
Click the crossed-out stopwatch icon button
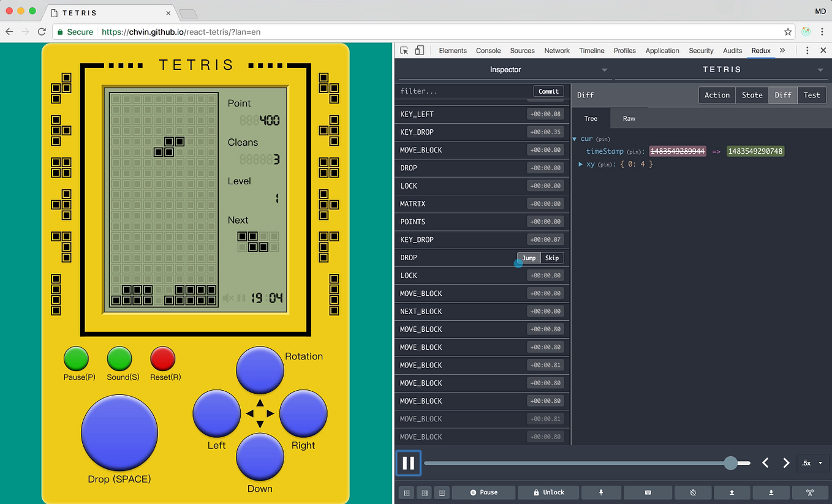pos(693,492)
